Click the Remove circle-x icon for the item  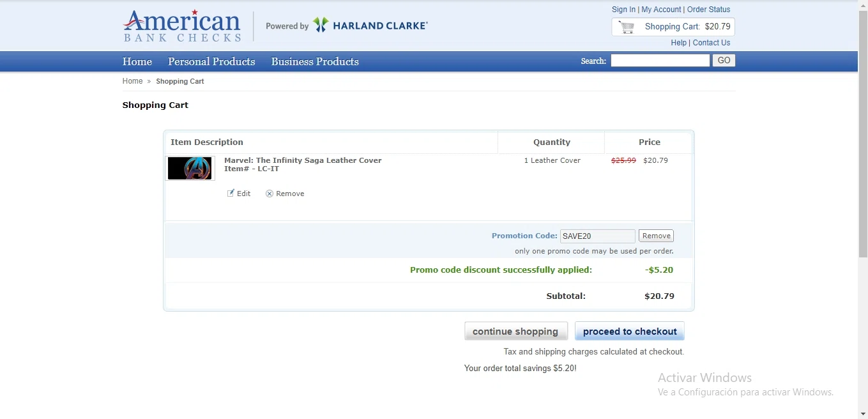pyautogui.click(x=270, y=194)
